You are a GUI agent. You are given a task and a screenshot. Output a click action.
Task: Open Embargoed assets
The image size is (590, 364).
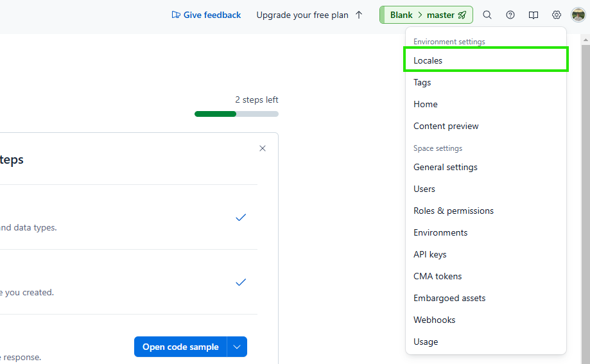(486, 298)
